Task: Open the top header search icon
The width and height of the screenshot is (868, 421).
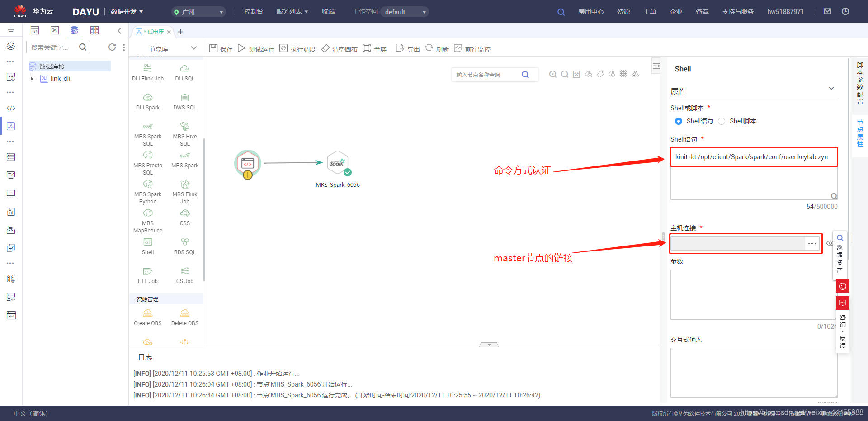Action: point(561,12)
